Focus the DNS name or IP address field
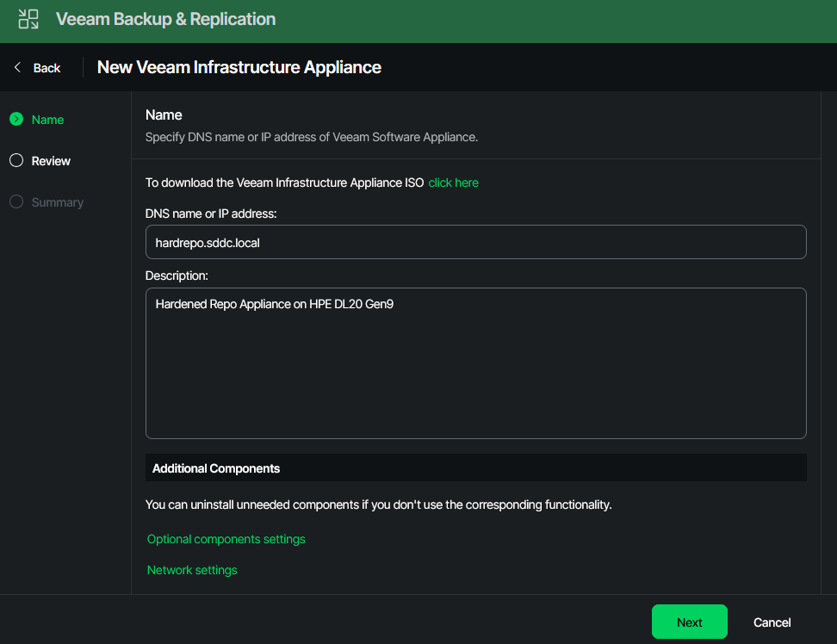This screenshot has height=644, width=837. [475, 243]
